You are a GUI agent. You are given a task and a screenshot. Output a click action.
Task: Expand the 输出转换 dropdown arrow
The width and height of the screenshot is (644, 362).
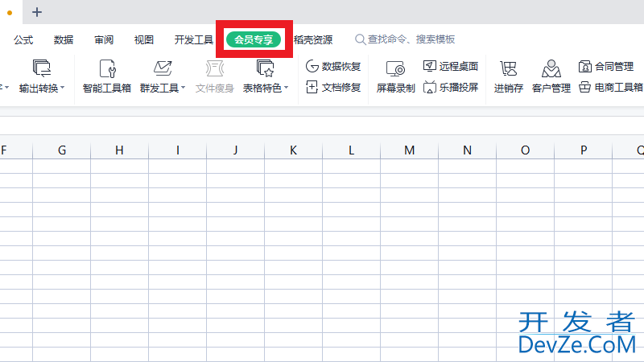[x=63, y=88]
